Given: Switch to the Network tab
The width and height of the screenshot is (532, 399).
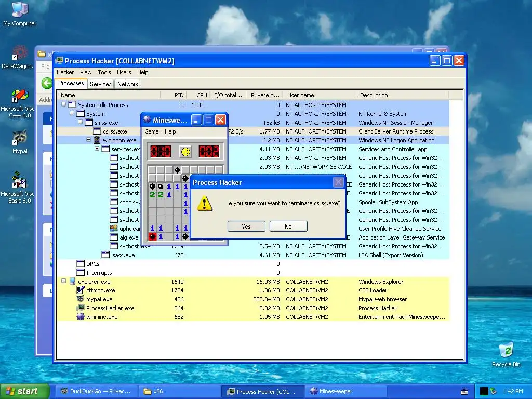Looking at the screenshot, I should click(128, 84).
